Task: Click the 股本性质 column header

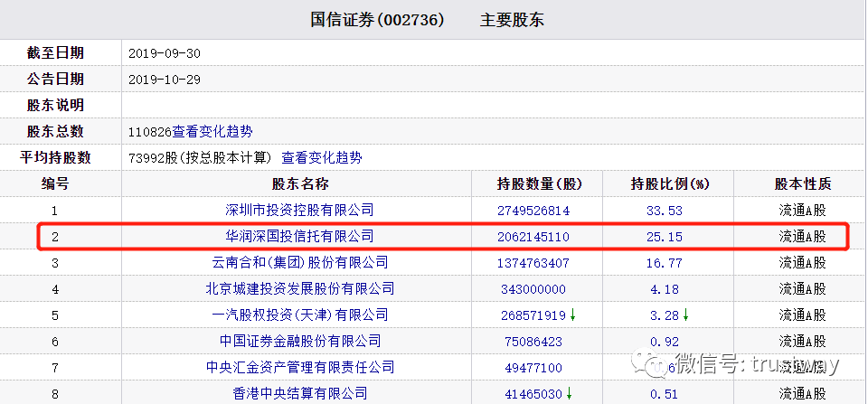Action: (x=803, y=183)
